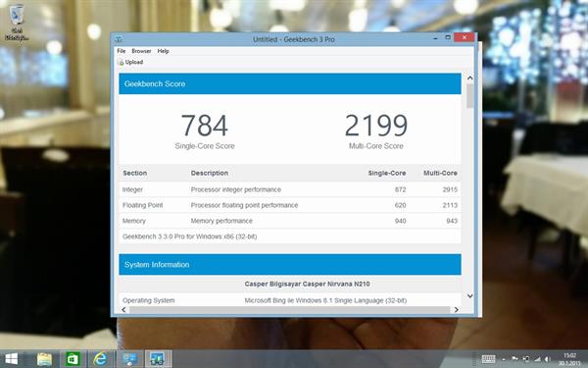
Task: Launch Internet Explorer from taskbar
Action: pyautogui.click(x=100, y=359)
